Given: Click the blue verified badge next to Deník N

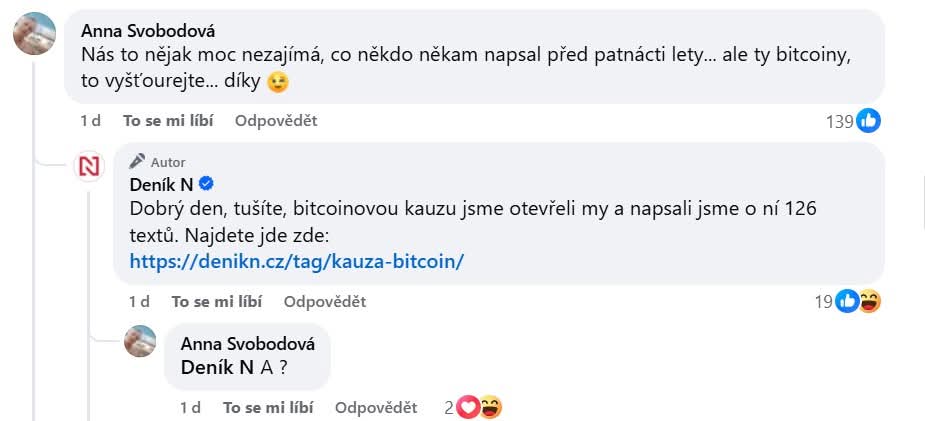Looking at the screenshot, I should pos(207,184).
